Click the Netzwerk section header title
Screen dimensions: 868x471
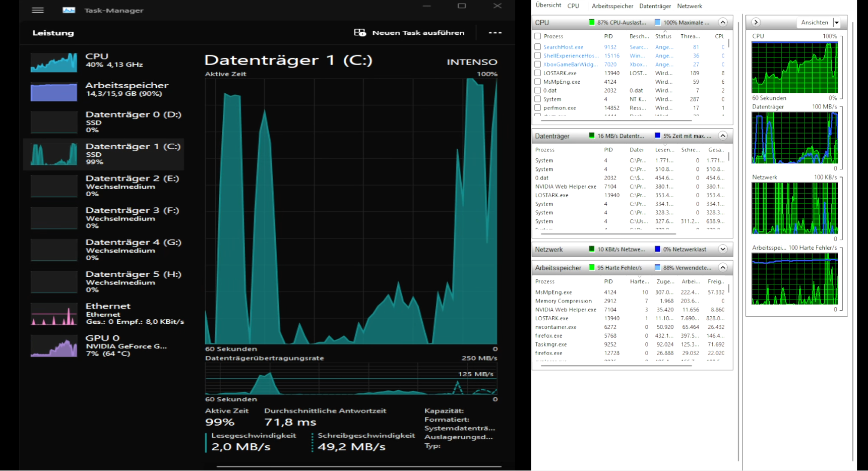[549, 250]
